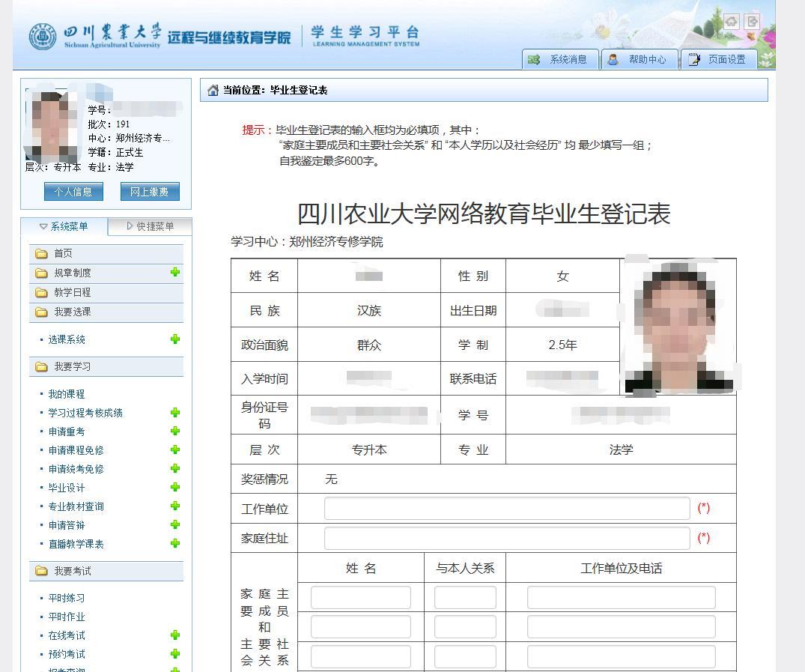The width and height of the screenshot is (805, 672).
Task: Open 帮助中心 help center
Action: pyautogui.click(x=640, y=60)
